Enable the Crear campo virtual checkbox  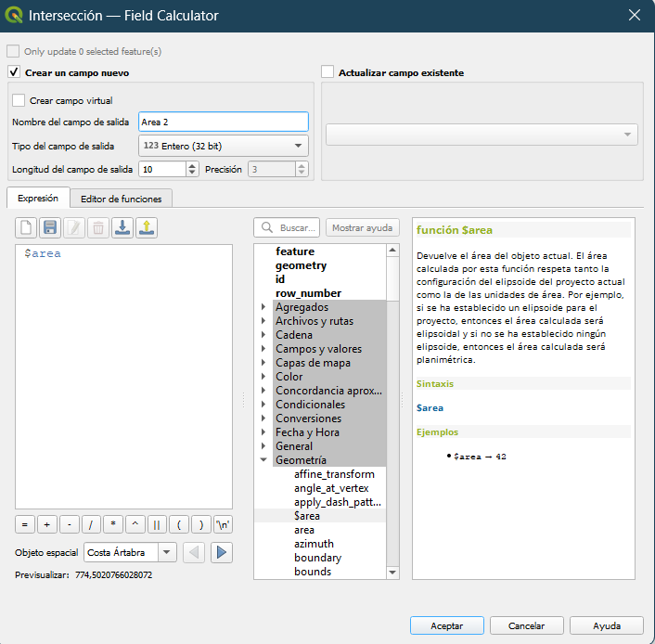(x=19, y=100)
